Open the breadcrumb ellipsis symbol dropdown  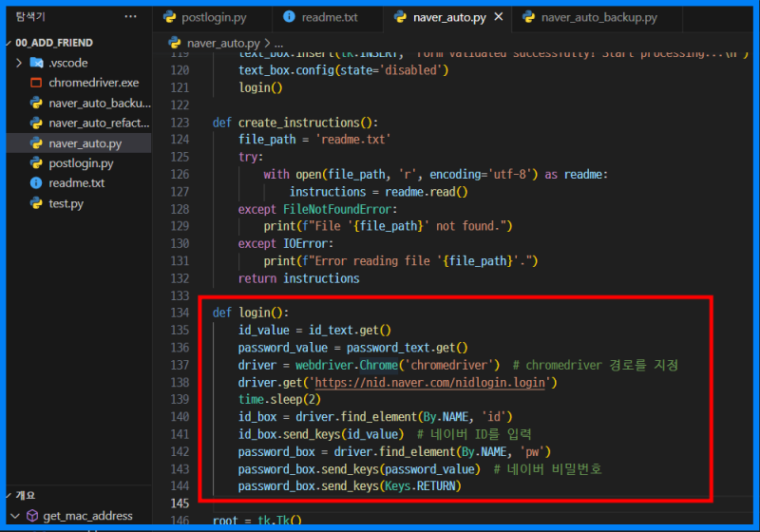pyautogui.click(x=277, y=44)
